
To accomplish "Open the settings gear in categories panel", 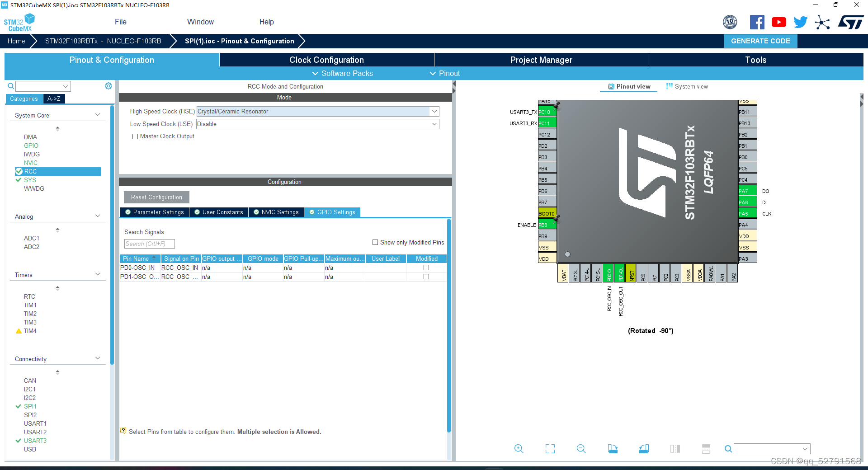I will pos(108,86).
